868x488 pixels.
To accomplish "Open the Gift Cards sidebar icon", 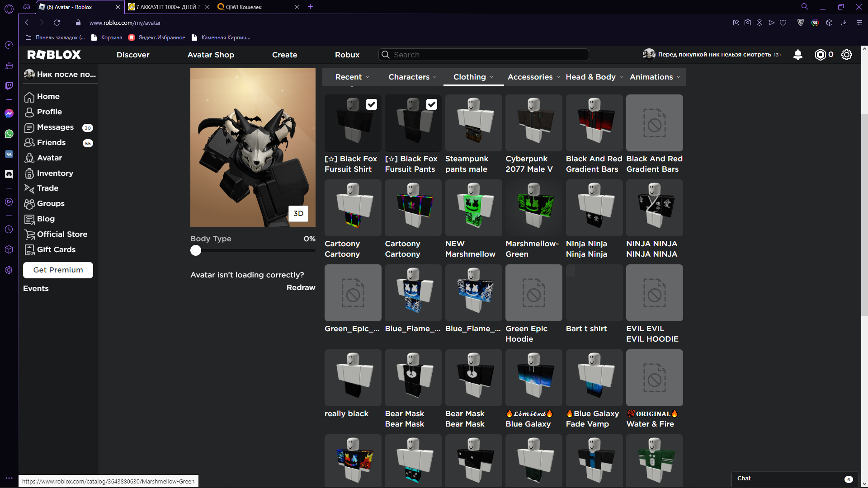I will [x=29, y=250].
